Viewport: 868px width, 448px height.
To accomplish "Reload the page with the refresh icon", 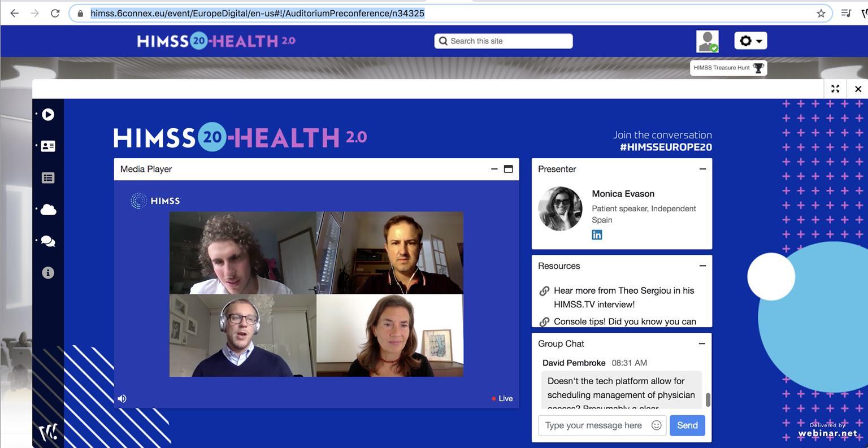I will [55, 13].
